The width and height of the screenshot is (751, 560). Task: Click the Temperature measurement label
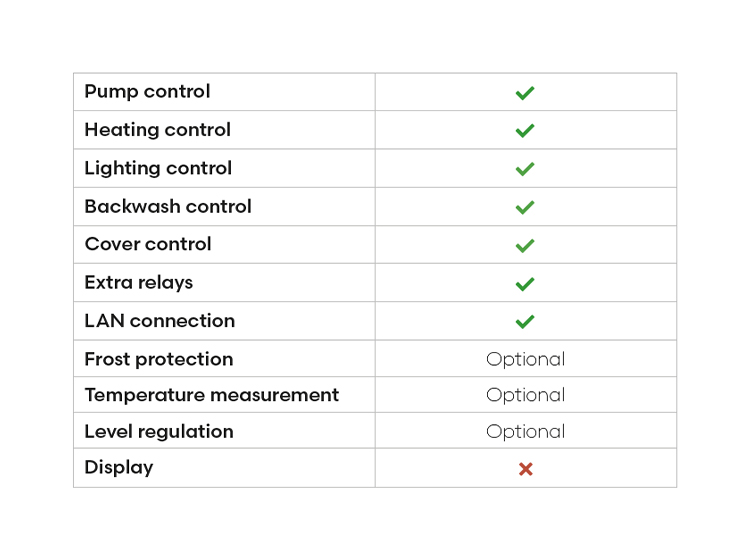pyautogui.click(x=212, y=395)
